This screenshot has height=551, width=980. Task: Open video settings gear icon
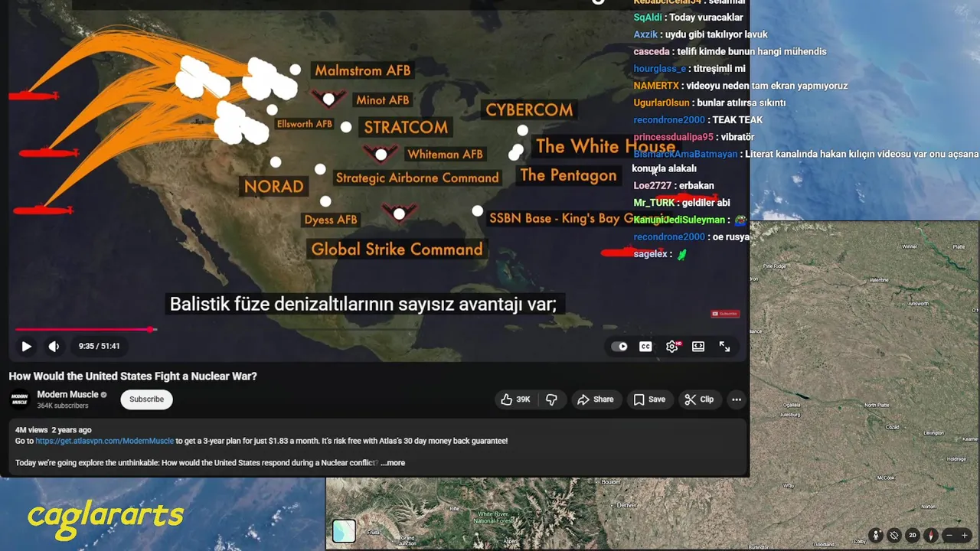click(x=672, y=347)
